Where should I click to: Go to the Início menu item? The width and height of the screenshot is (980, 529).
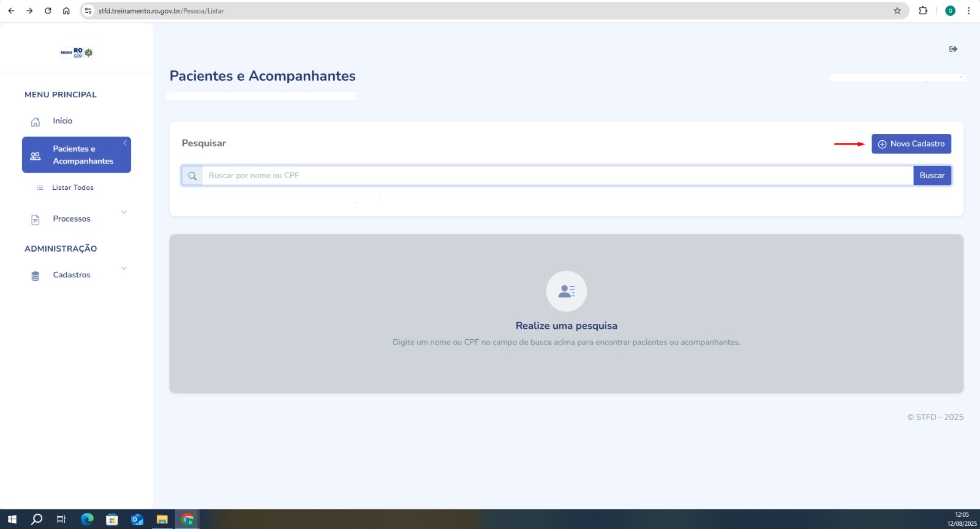[x=62, y=121]
